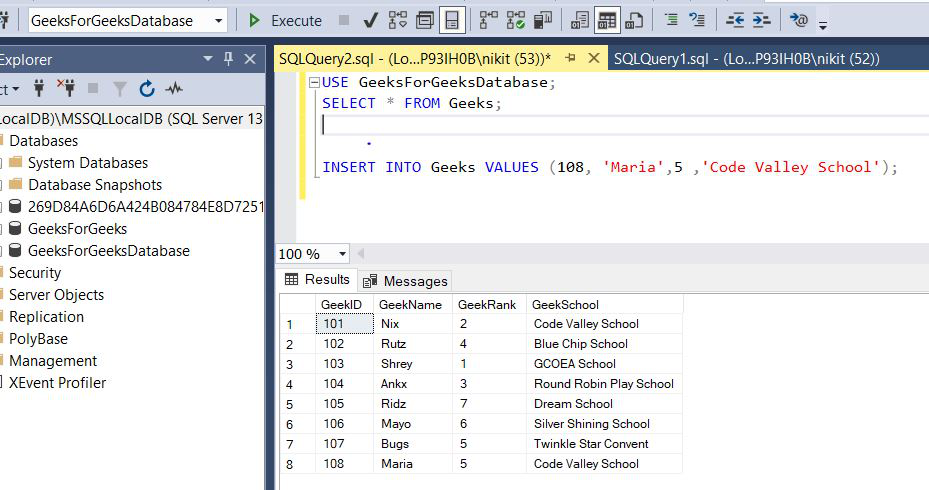Click Display Estimated Execution Plan icon
929x490 pixels.
coord(397,20)
